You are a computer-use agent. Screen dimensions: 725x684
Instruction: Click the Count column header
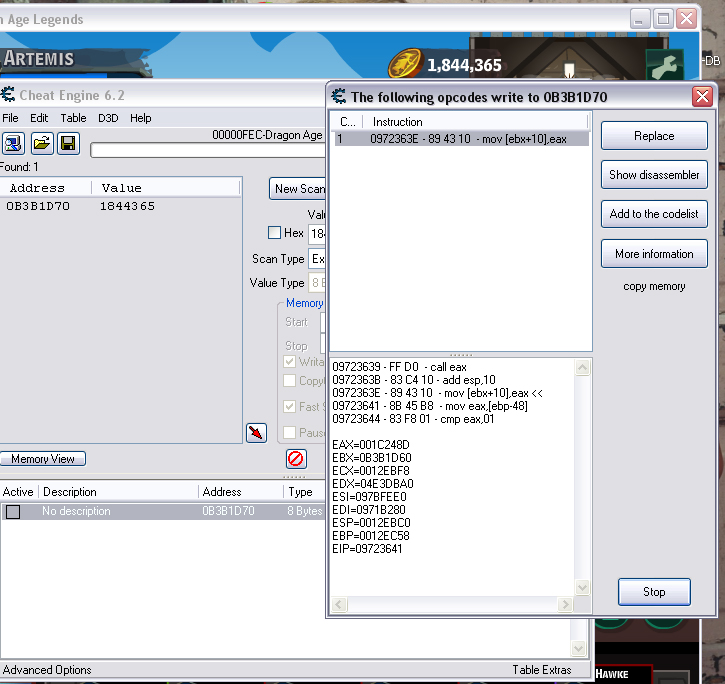coord(347,122)
